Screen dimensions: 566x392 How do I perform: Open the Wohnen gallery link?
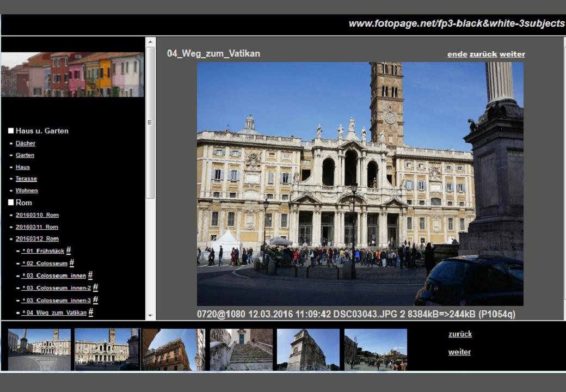click(x=26, y=190)
